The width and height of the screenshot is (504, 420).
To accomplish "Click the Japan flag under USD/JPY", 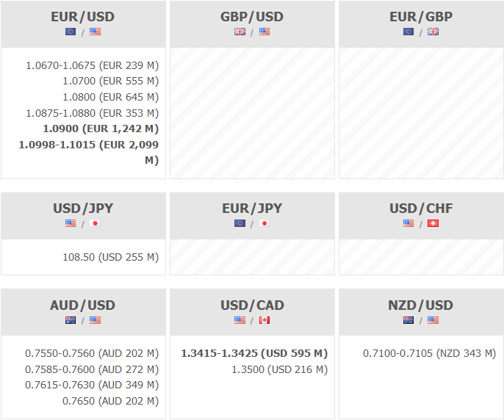I will pos(95,223).
